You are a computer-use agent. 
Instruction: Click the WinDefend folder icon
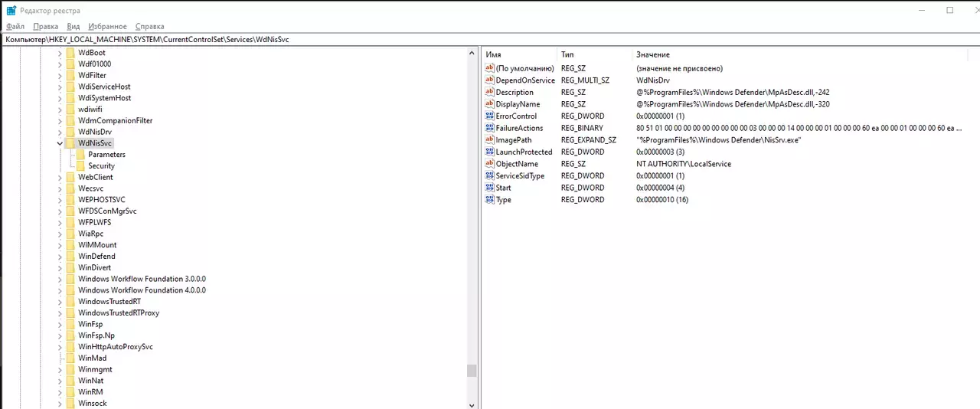pyautogui.click(x=70, y=256)
